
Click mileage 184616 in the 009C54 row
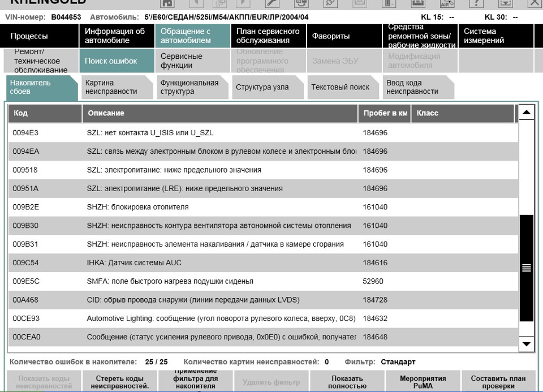375,263
